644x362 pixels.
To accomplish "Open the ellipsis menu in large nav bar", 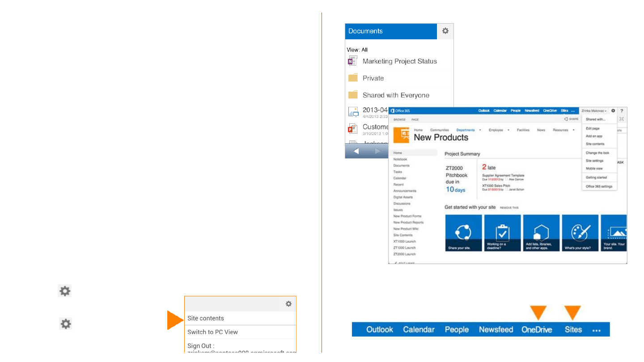I will coord(596,330).
